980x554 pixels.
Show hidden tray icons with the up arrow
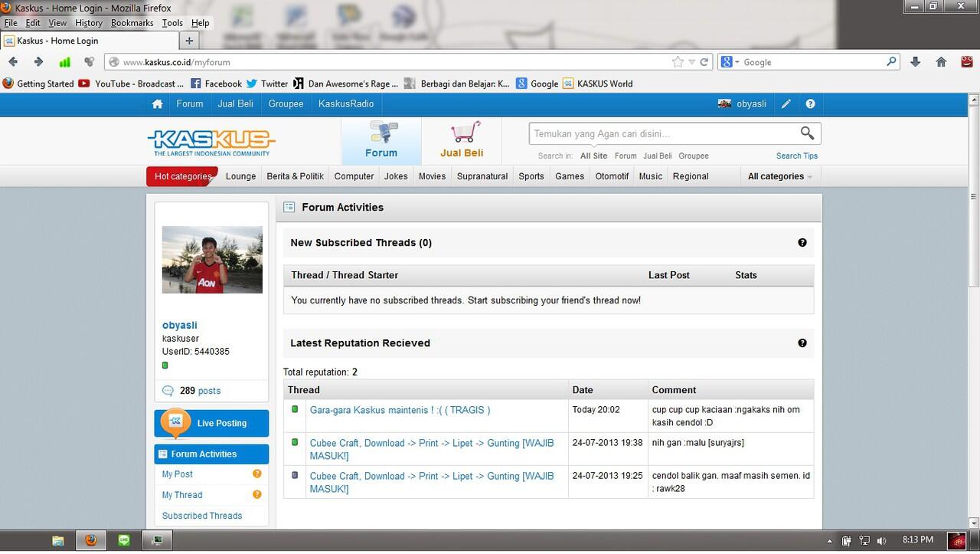(829, 541)
